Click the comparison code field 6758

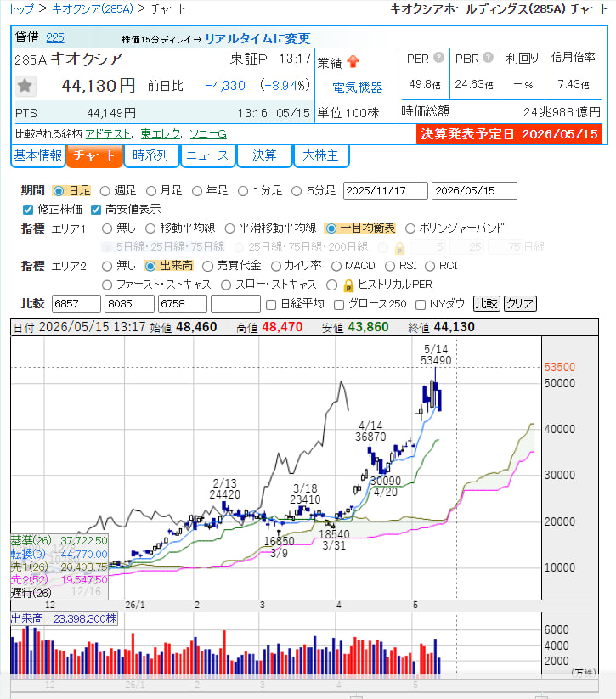[x=183, y=304]
